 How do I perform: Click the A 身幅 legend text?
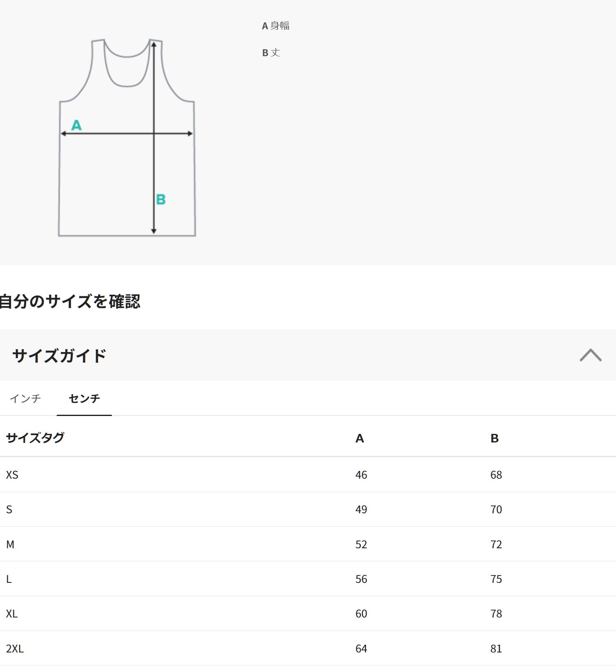pos(276,26)
